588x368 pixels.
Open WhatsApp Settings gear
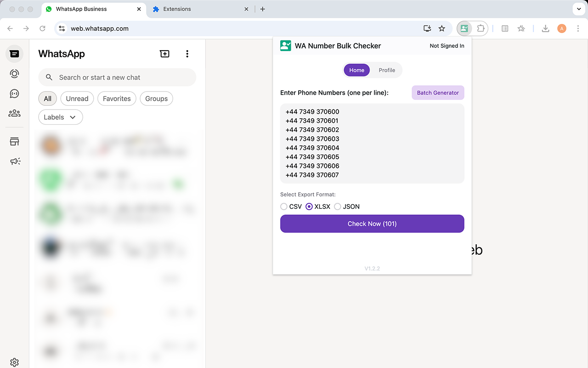click(x=14, y=362)
